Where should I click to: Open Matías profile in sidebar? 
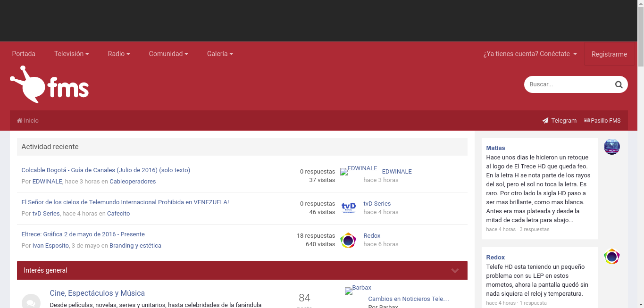495,148
